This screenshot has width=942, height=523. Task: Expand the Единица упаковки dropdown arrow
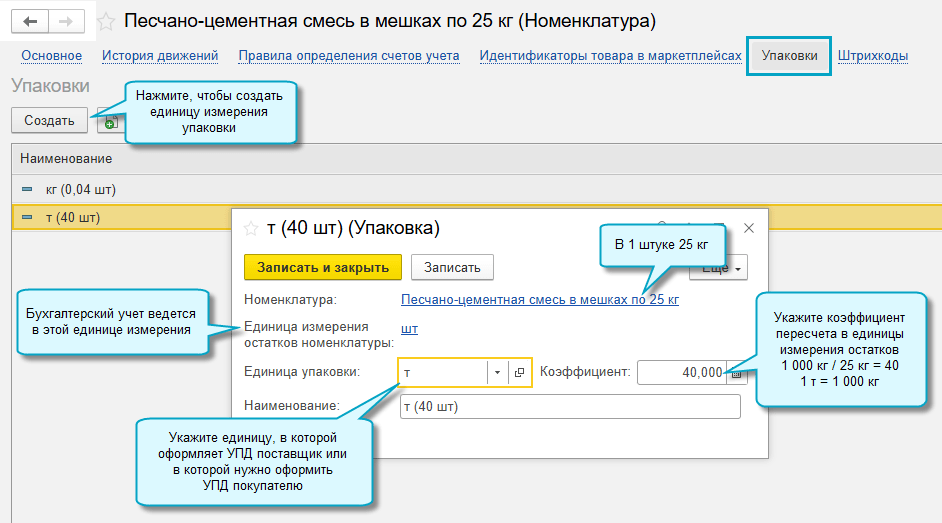[x=498, y=372]
